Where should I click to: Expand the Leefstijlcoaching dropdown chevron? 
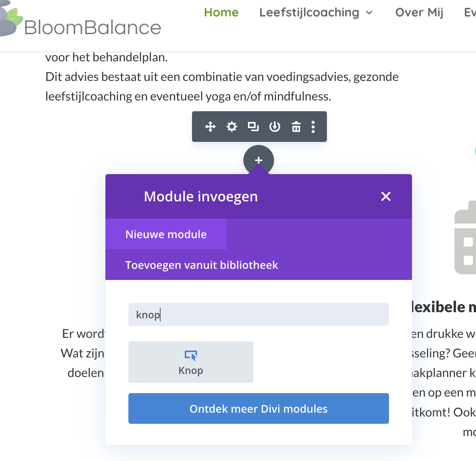369,13
